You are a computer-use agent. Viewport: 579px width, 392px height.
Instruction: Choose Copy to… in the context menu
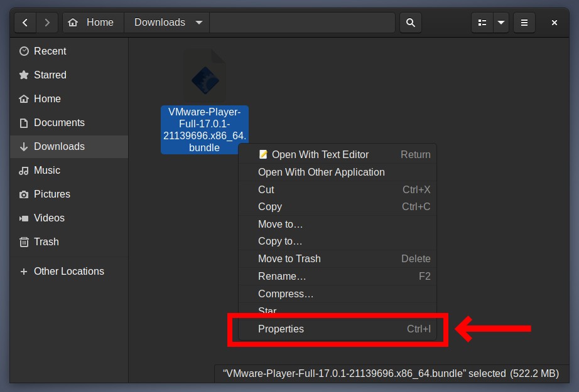(337, 241)
